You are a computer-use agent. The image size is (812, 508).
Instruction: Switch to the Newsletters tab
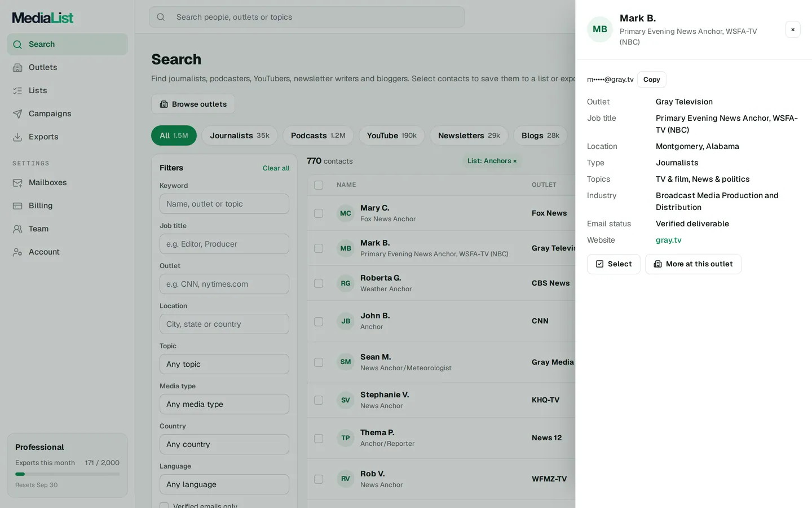point(469,135)
